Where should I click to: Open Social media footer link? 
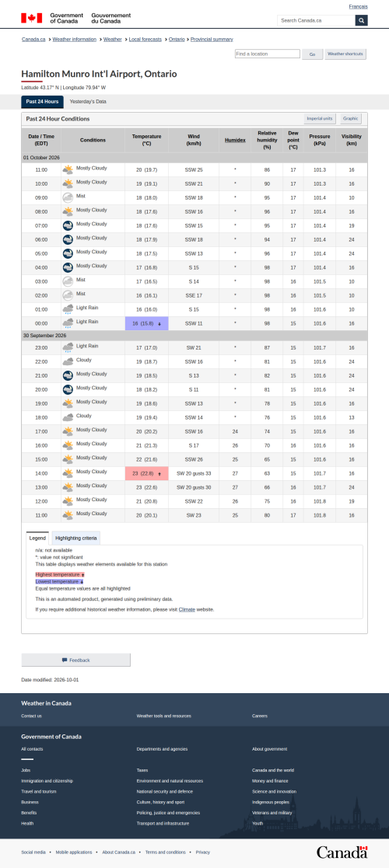[x=33, y=852]
